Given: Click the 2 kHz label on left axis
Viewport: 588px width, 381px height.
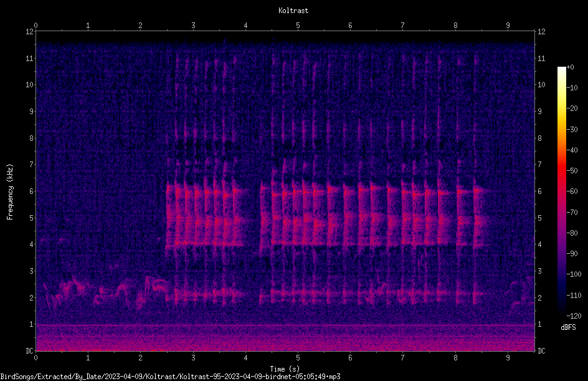Looking at the screenshot, I should (32, 297).
